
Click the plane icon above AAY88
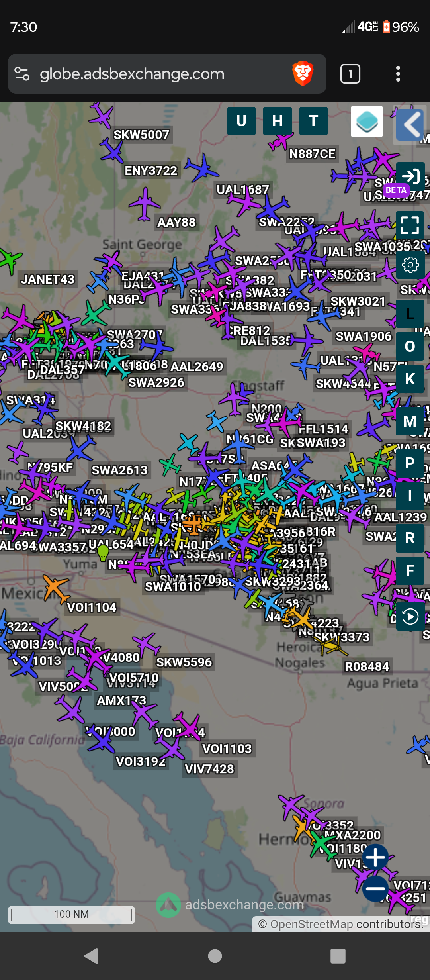click(x=144, y=204)
